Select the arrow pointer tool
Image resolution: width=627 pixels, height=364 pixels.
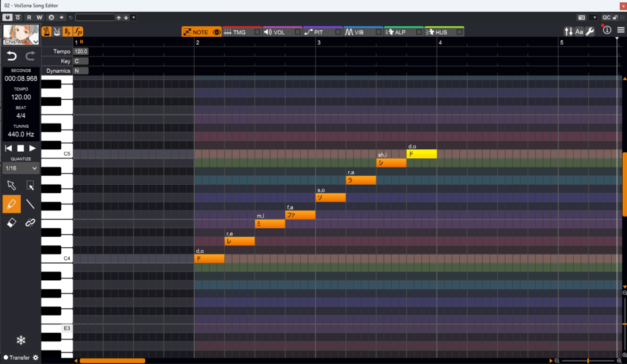pyautogui.click(x=12, y=185)
